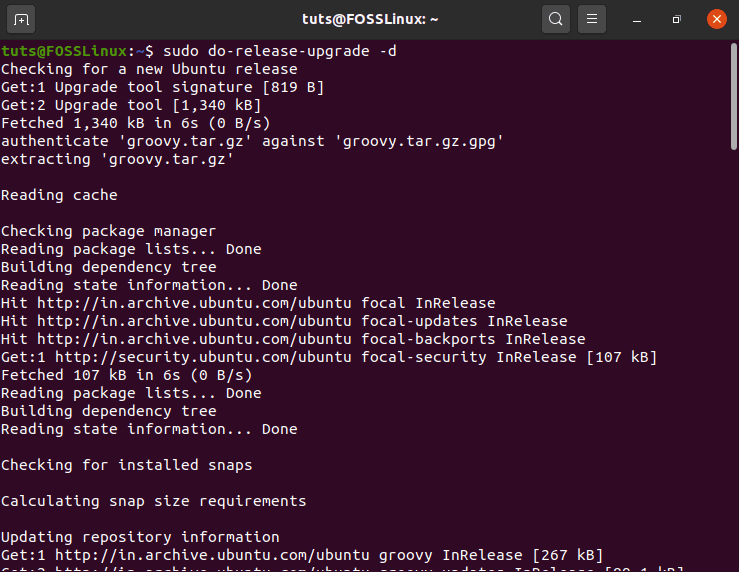Select 'Checking for a new Ubuntu release' line

point(149,69)
